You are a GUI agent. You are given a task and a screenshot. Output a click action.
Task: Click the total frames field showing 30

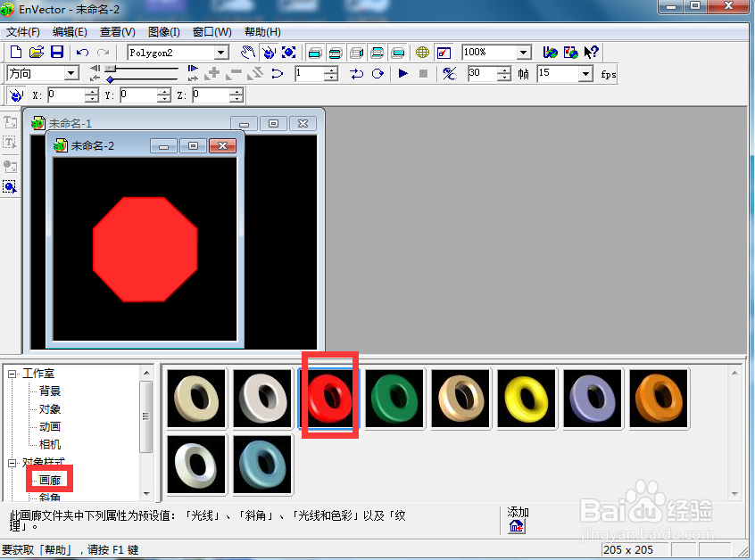point(483,74)
